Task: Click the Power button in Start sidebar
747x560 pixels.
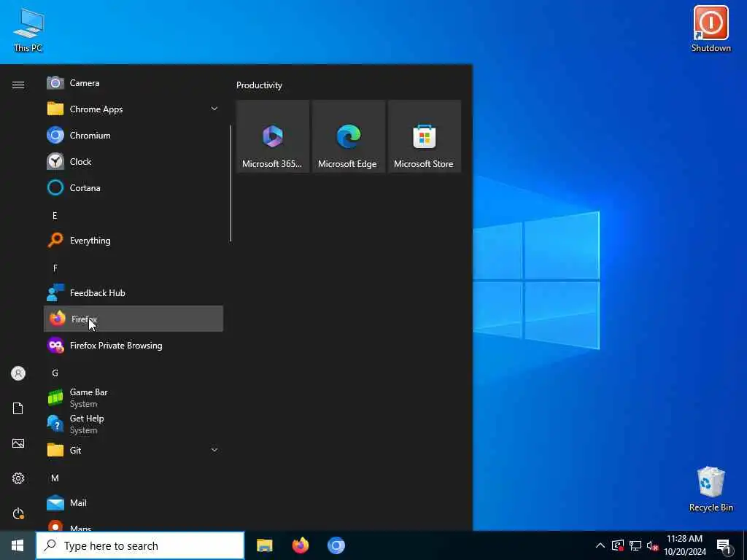Action: [18, 513]
